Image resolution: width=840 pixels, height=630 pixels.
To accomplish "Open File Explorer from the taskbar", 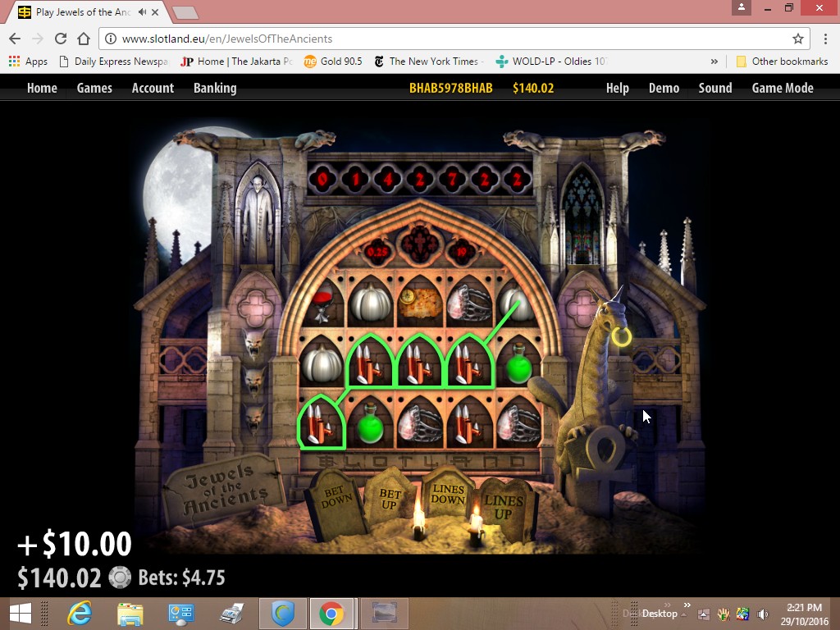I will tap(130, 614).
